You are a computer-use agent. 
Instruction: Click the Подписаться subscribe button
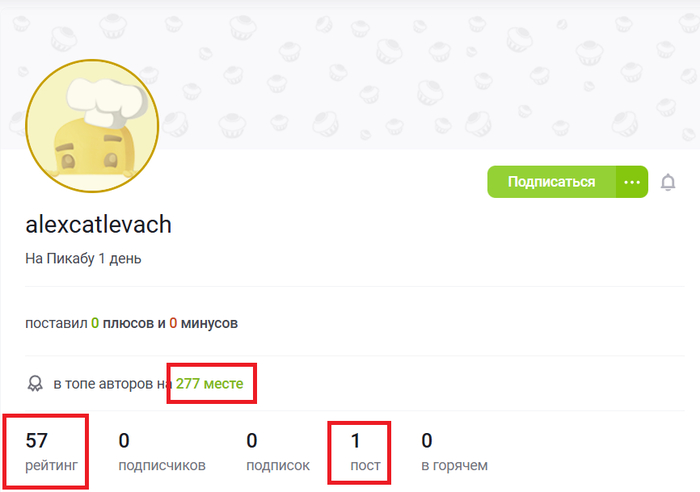[x=551, y=182]
